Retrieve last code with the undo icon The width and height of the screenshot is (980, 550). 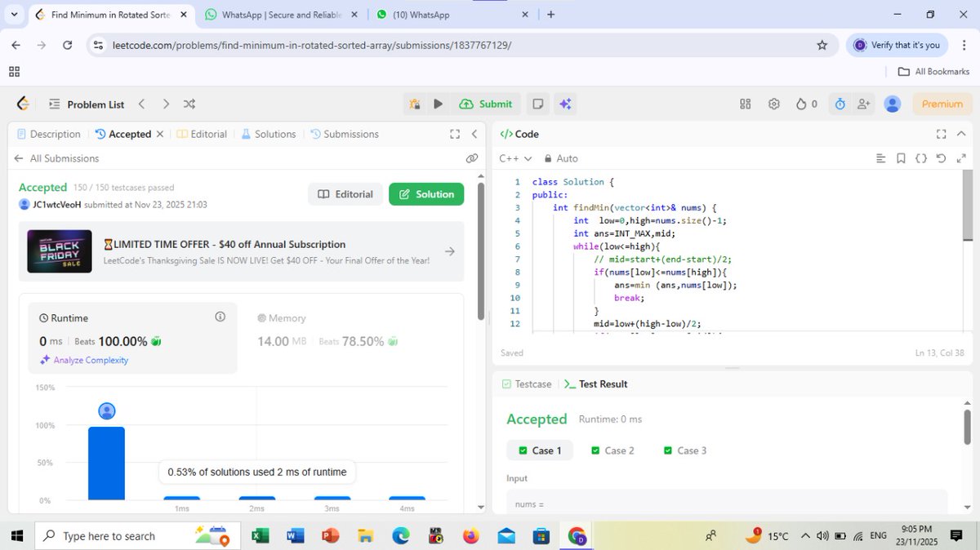941,158
